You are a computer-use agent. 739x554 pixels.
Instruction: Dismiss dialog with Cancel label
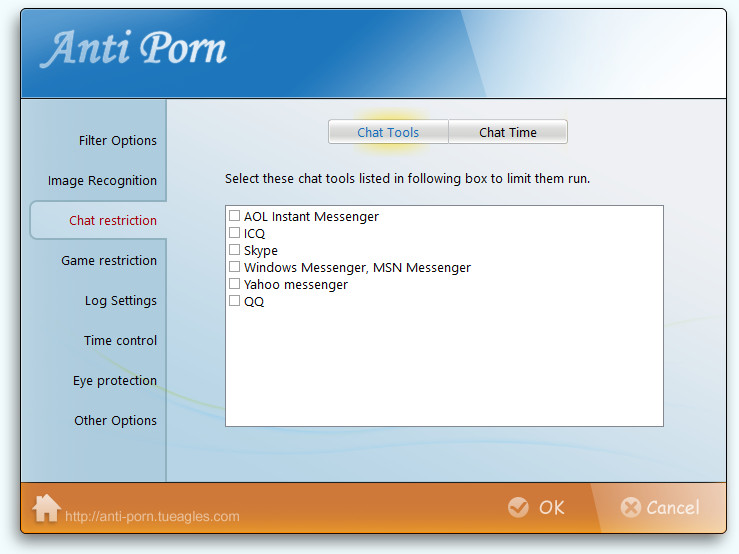tap(673, 508)
